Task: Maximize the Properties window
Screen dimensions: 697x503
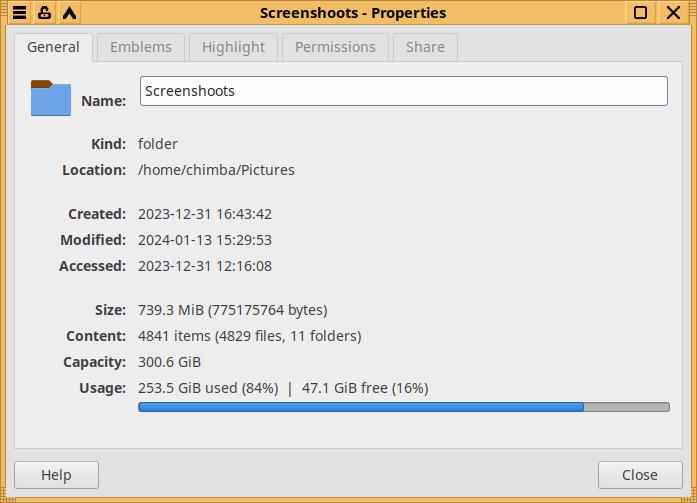Action: pyautogui.click(x=641, y=13)
